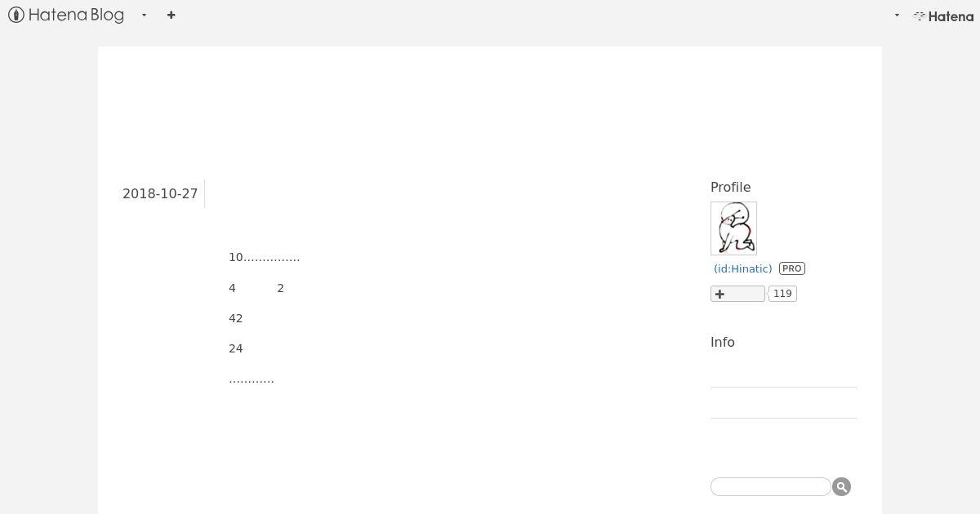Open the Hatena Blog header dropdown arrow
980x514 pixels.
(x=144, y=15)
